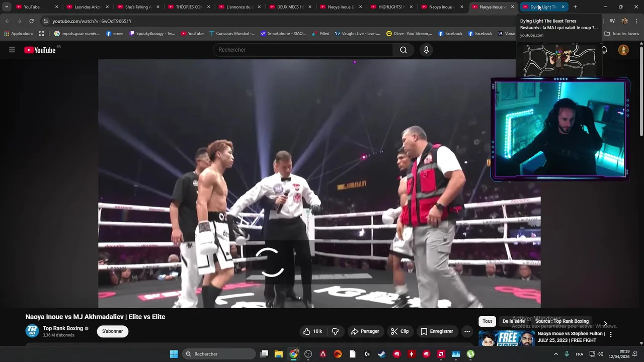Subscribe with the S'abonner button

click(112, 331)
